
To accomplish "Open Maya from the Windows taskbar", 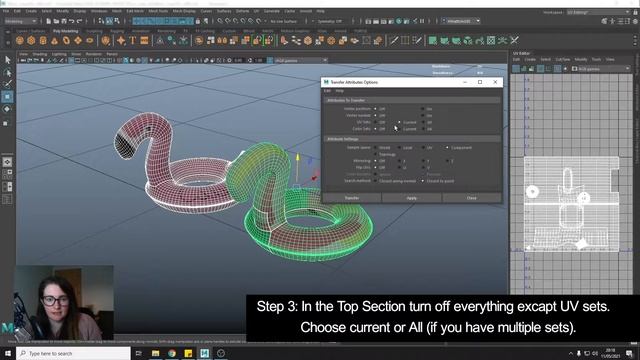I will tap(204, 353).
